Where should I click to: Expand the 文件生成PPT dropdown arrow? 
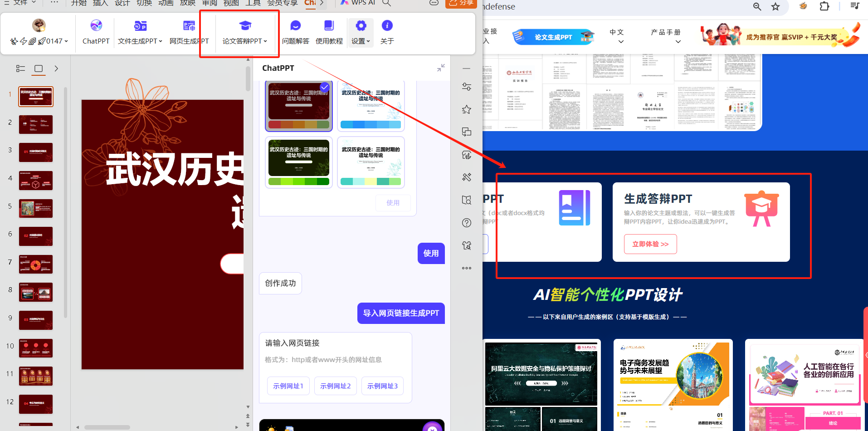click(x=161, y=41)
